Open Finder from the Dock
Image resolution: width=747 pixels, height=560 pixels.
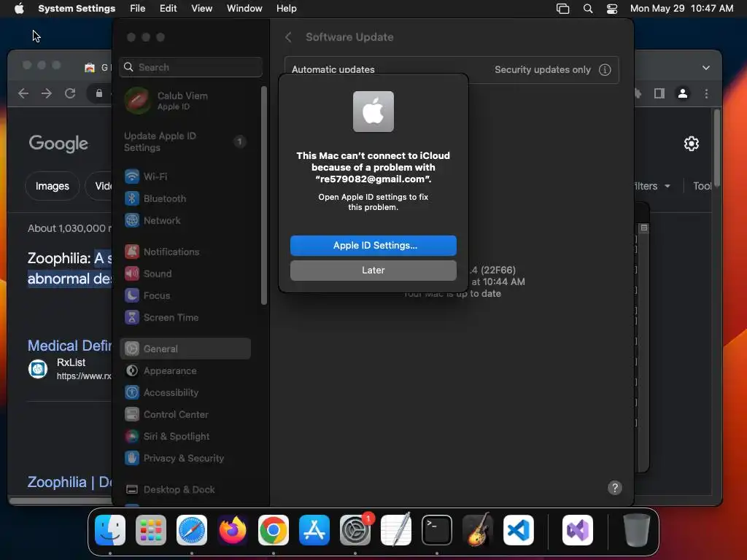(110, 530)
